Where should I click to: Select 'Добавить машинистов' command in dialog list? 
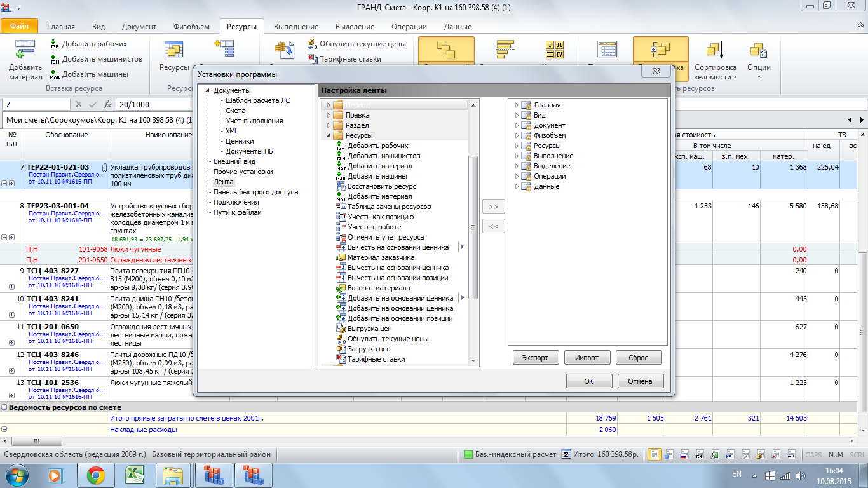tap(377, 156)
